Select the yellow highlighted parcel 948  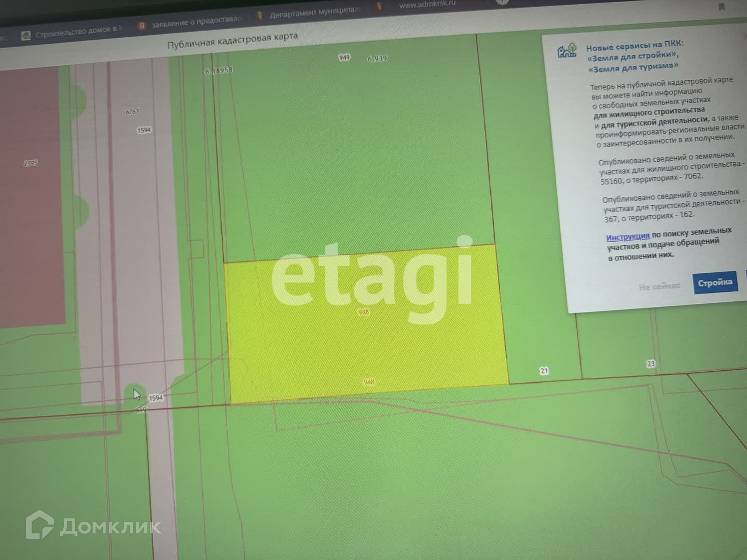[366, 342]
